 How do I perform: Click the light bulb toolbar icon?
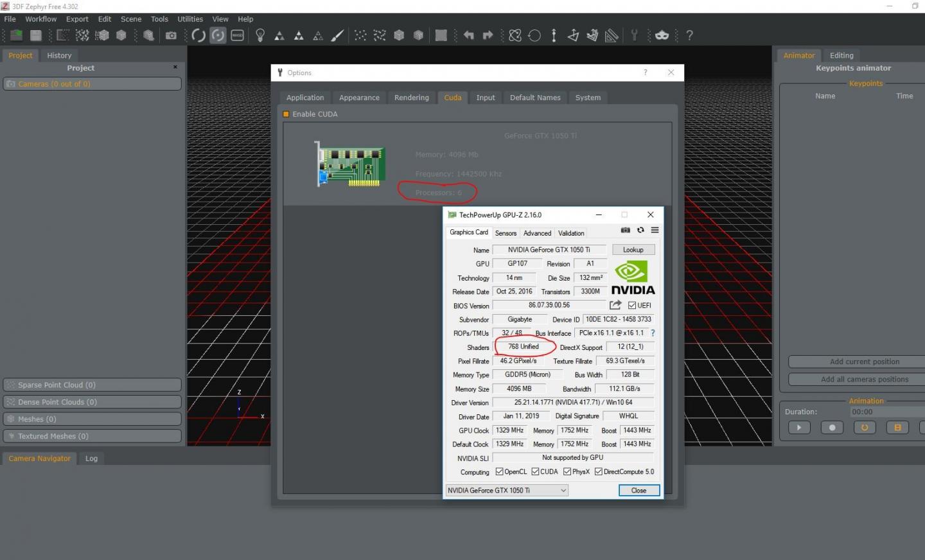click(260, 35)
